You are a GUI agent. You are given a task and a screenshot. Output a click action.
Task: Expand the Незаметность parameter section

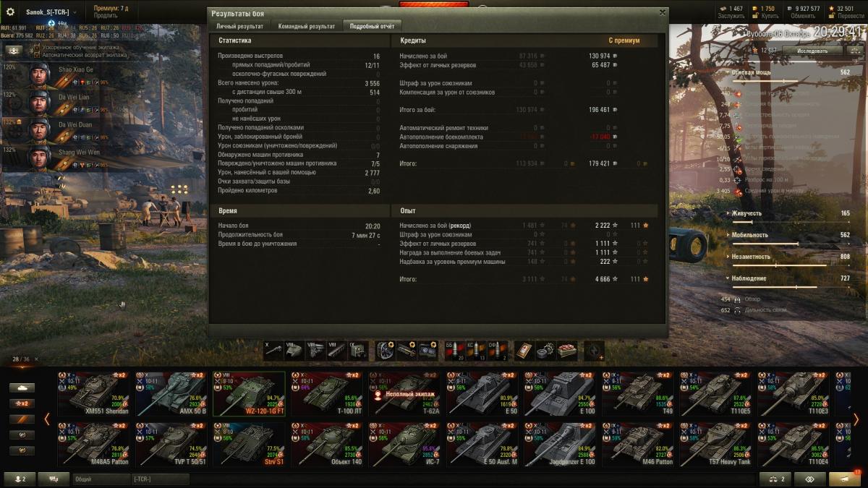pos(727,257)
